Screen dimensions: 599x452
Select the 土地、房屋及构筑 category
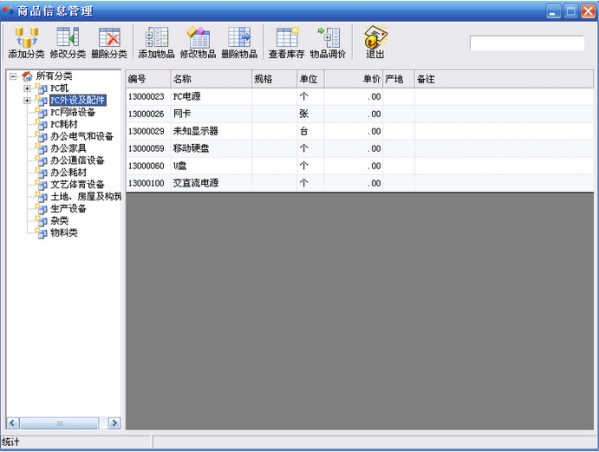click(86, 197)
